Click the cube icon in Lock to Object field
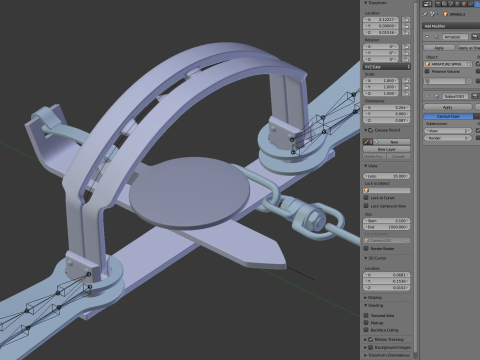The height and width of the screenshot is (360, 480). point(367,191)
